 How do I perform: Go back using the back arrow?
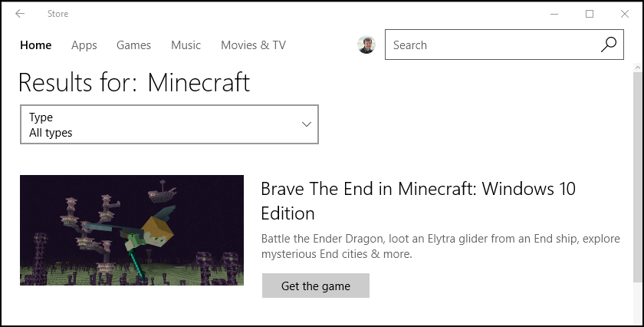(x=20, y=14)
